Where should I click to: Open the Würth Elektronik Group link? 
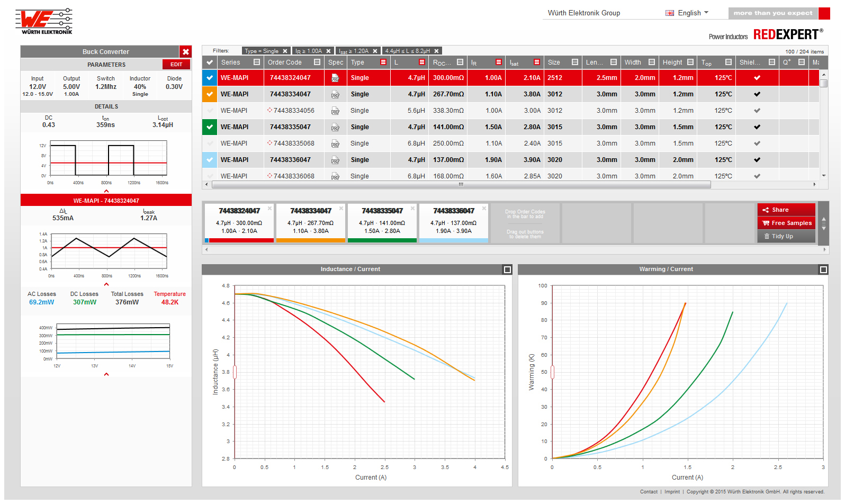point(584,13)
